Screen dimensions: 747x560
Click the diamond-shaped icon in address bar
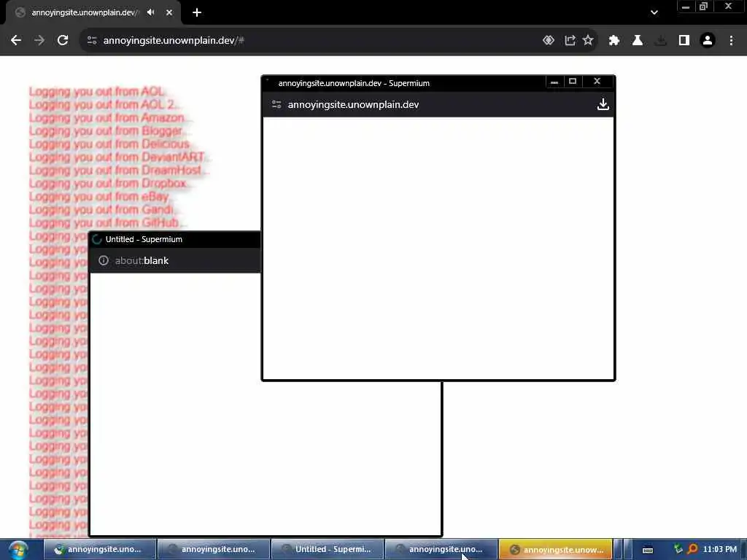(x=549, y=41)
